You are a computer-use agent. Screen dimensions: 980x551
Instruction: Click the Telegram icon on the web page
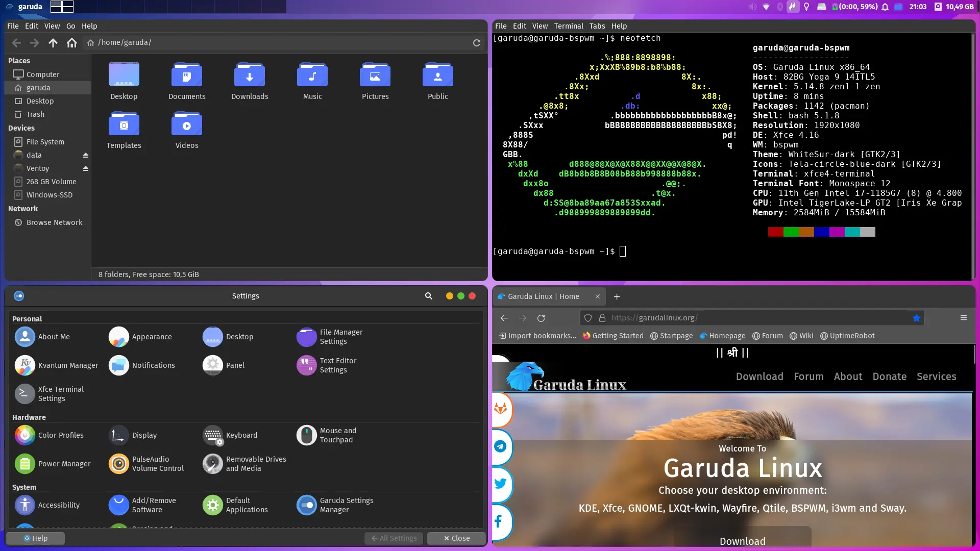coord(501,446)
